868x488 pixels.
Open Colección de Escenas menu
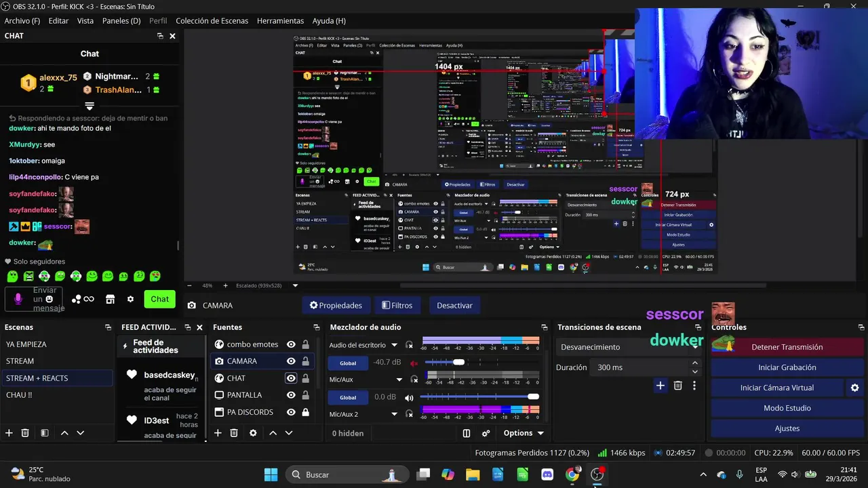coord(212,21)
